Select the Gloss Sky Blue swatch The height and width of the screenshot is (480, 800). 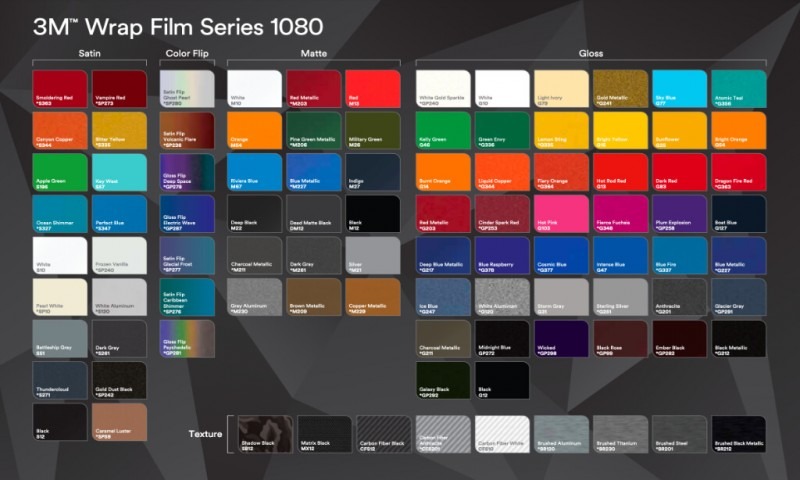680,88
